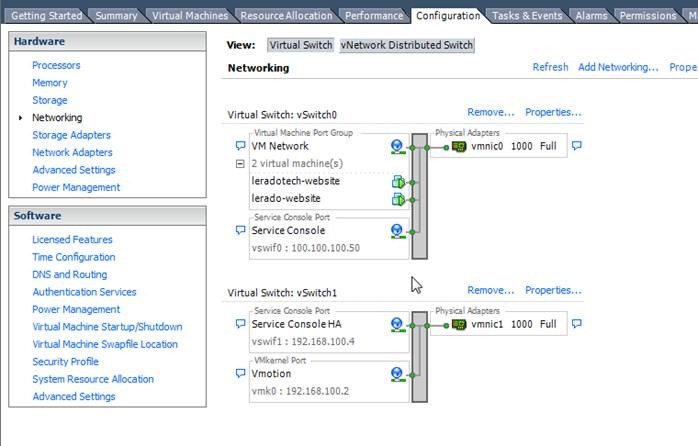Click the leradotech-website virtual machine icon
Image resolution: width=698 pixels, height=446 pixels.
(x=398, y=181)
